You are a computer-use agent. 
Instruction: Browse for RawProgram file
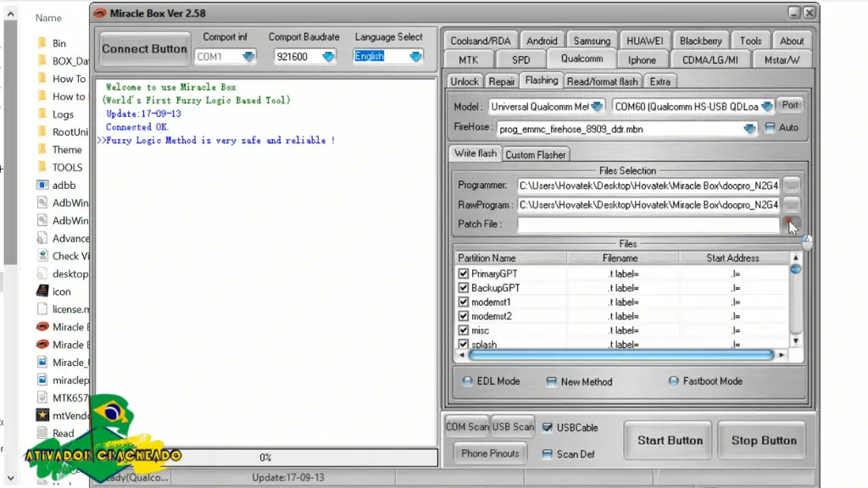point(792,205)
